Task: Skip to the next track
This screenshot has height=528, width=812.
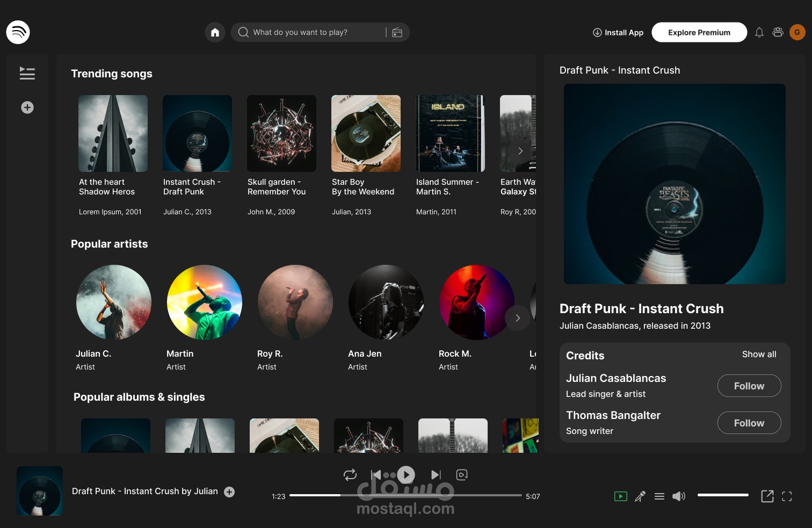Action: [x=436, y=475]
